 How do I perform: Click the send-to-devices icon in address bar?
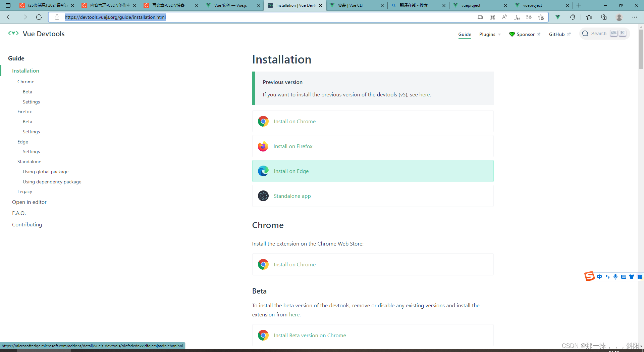[480, 17]
